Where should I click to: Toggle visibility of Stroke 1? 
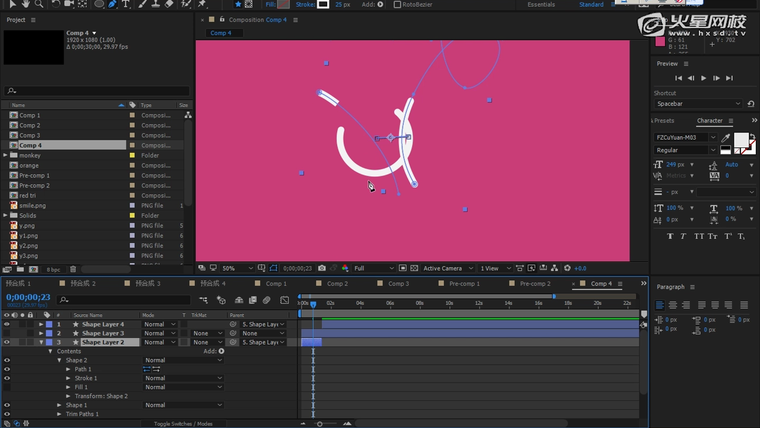point(7,378)
